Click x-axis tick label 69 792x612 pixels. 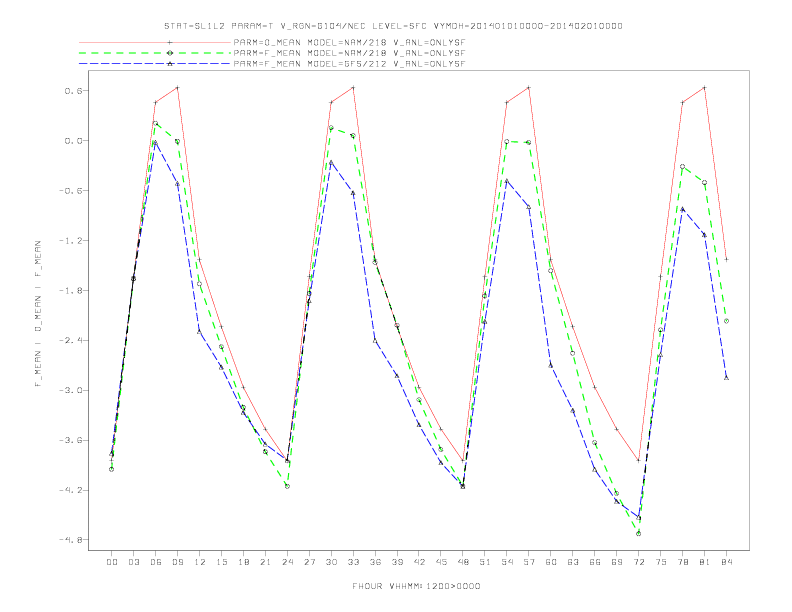point(617,562)
